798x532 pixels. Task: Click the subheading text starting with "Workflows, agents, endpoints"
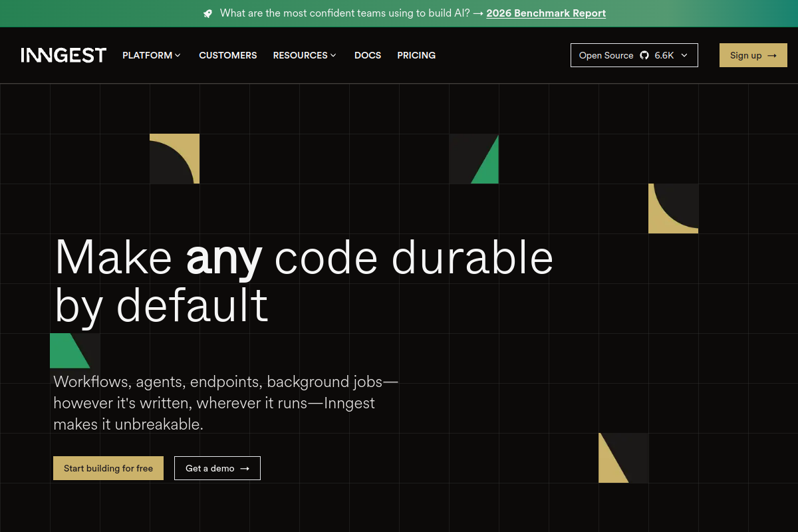click(226, 402)
